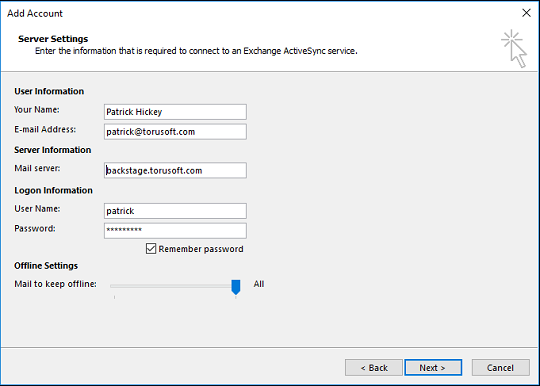Screen dimensions: 540x386
Task: Proceed using the Next > button
Action: coord(433,368)
